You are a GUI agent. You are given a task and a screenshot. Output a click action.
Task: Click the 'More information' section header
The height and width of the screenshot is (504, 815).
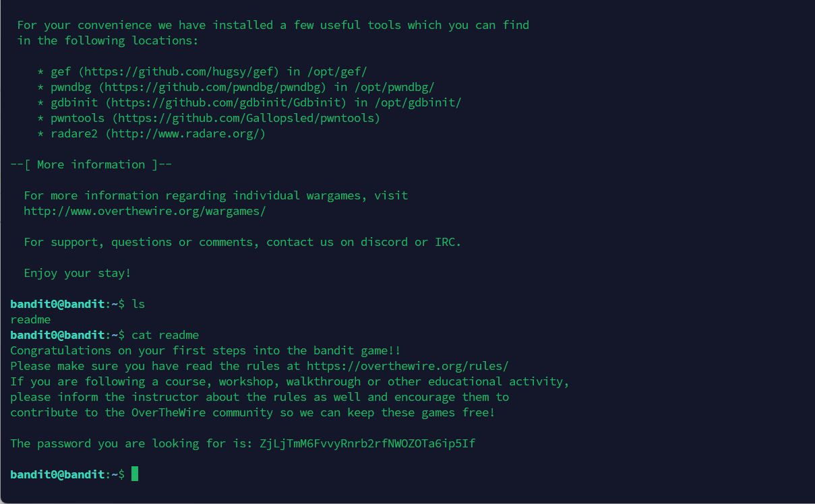click(x=91, y=164)
